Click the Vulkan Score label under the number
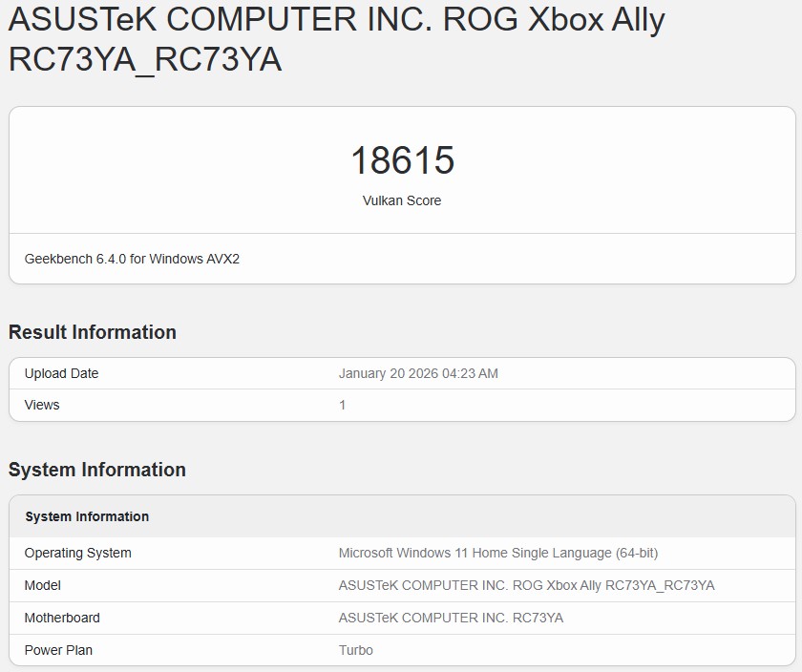The image size is (802, 672). click(x=402, y=200)
